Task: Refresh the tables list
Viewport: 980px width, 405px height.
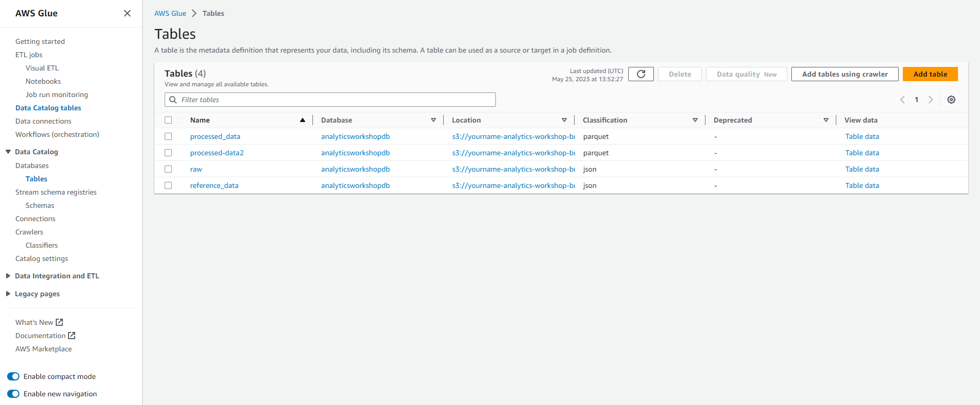Action: coord(641,74)
